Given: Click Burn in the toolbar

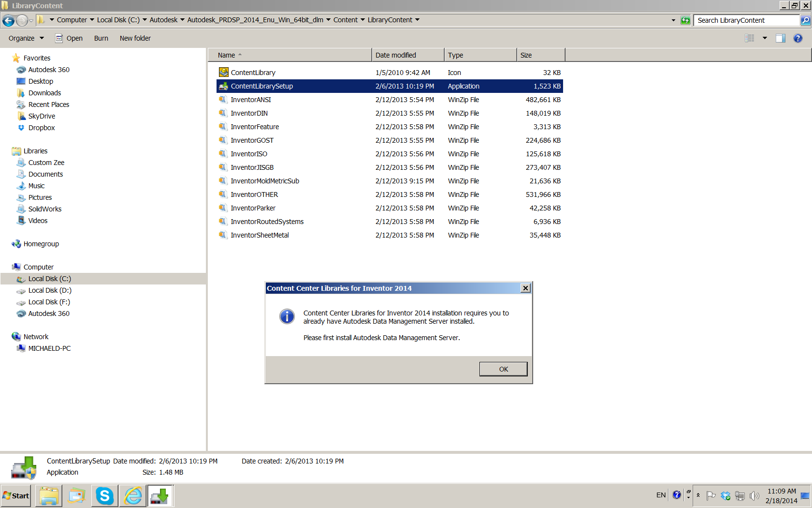Looking at the screenshot, I should coord(101,38).
